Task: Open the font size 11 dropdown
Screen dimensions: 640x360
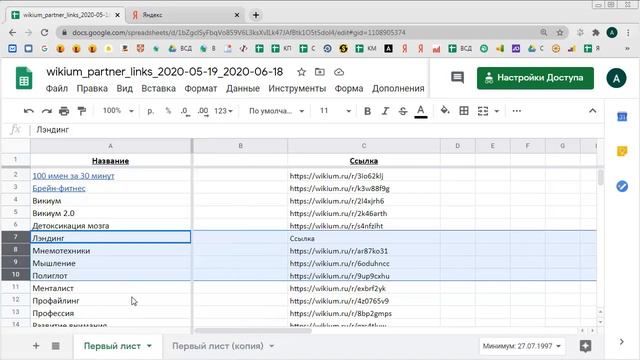Action: tap(335, 111)
